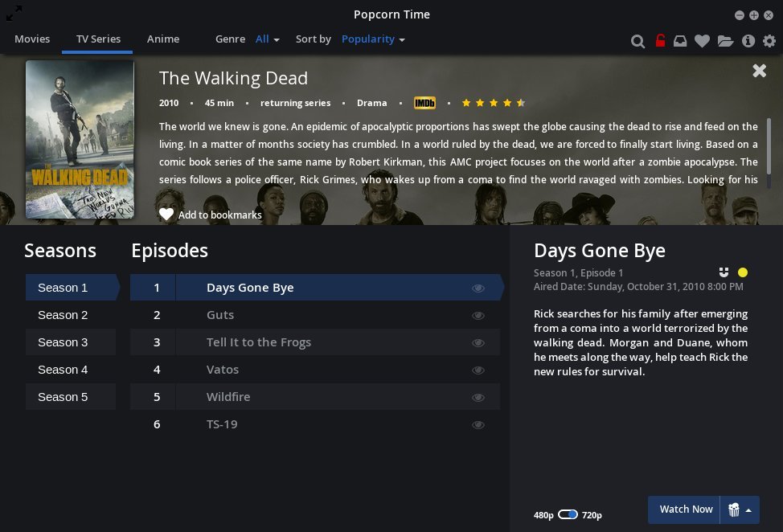Expand the player selection arrow
This screenshot has width=783, height=532.
pyautogui.click(x=748, y=510)
